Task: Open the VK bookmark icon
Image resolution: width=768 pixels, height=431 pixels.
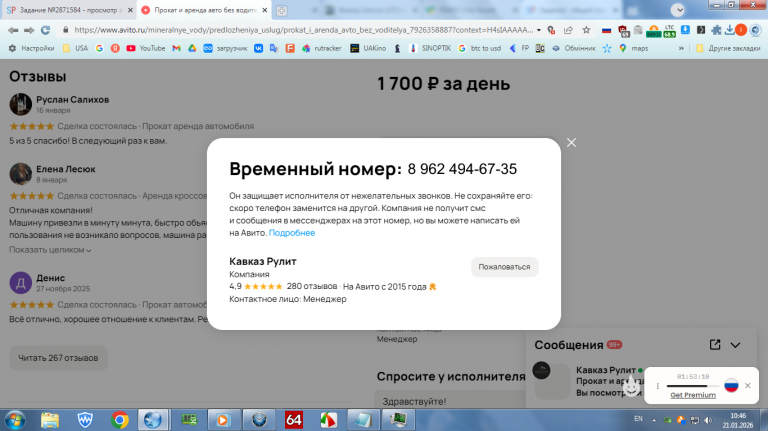Action: 258,48
